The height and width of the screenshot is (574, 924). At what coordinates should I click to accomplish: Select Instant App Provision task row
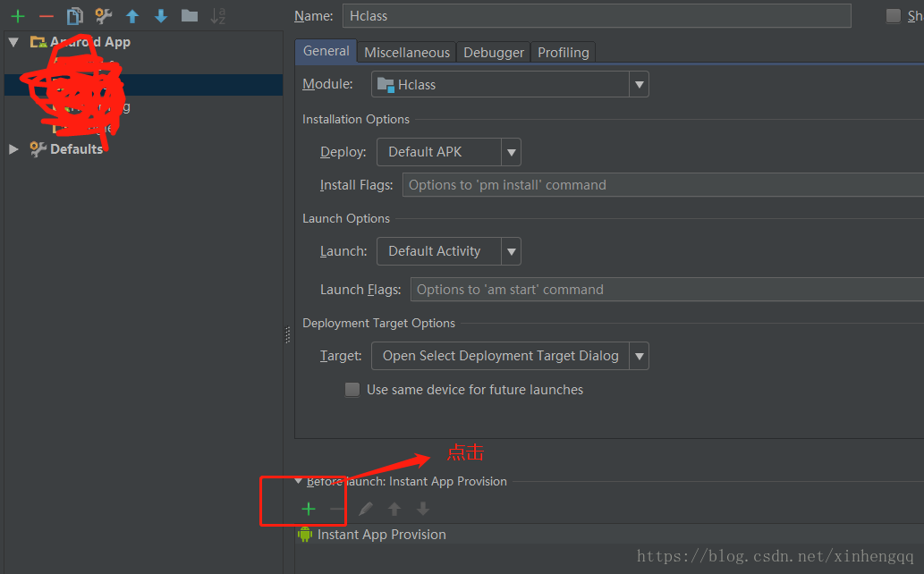(609, 535)
